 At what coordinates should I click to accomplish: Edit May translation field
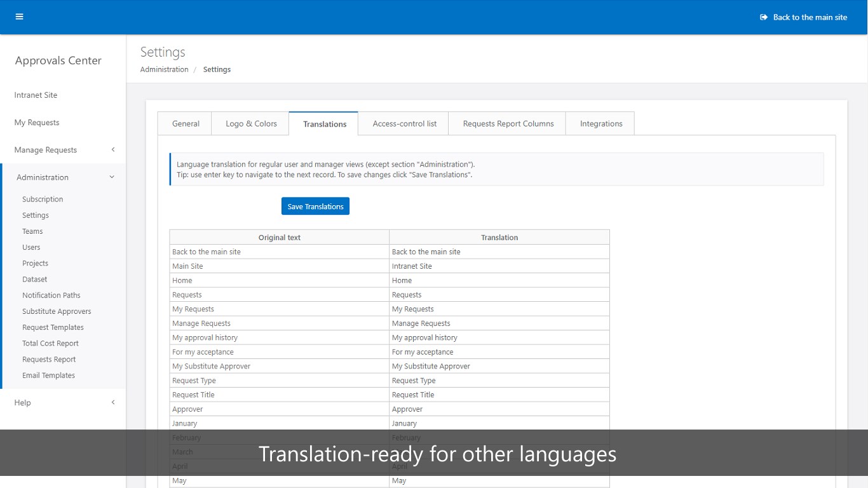click(x=499, y=480)
